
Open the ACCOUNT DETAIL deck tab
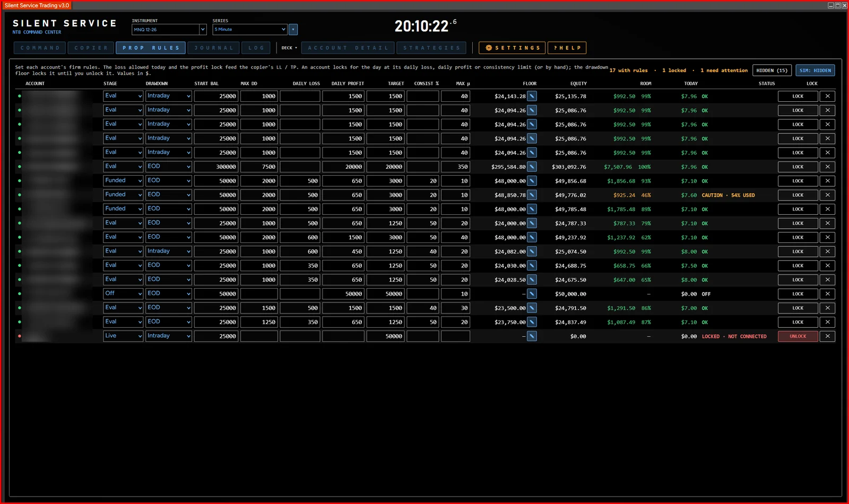click(348, 48)
